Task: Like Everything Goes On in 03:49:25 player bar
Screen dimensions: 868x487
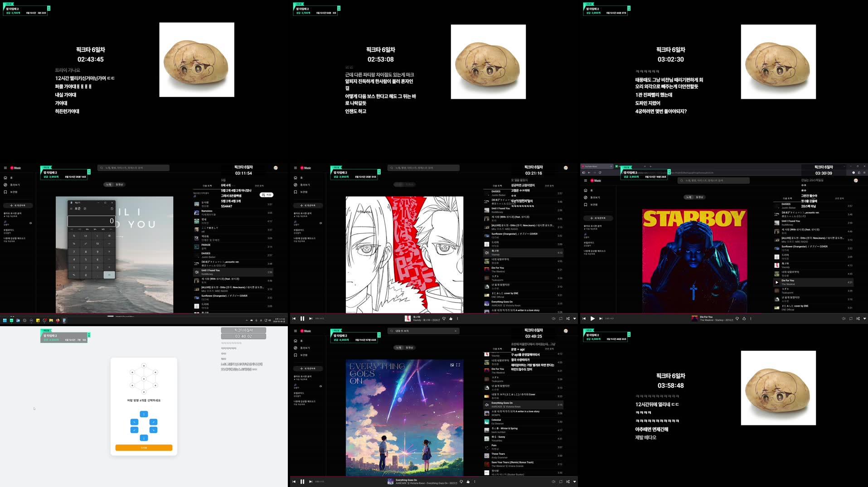Action: pyautogui.click(x=468, y=482)
